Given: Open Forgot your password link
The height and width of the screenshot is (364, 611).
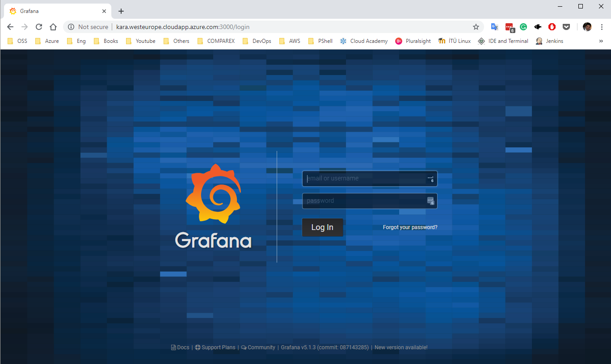Looking at the screenshot, I should (410, 227).
